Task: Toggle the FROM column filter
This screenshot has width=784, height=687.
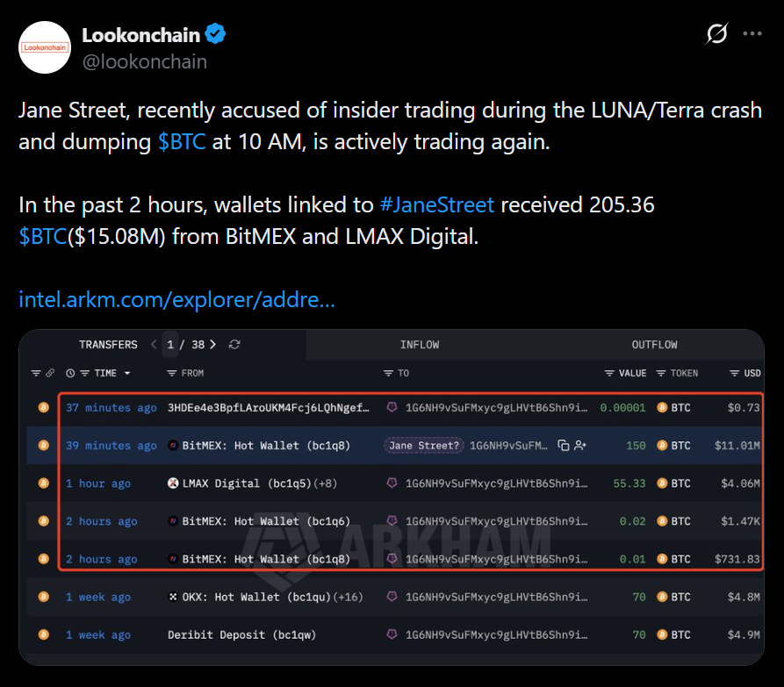Action: 172,373
